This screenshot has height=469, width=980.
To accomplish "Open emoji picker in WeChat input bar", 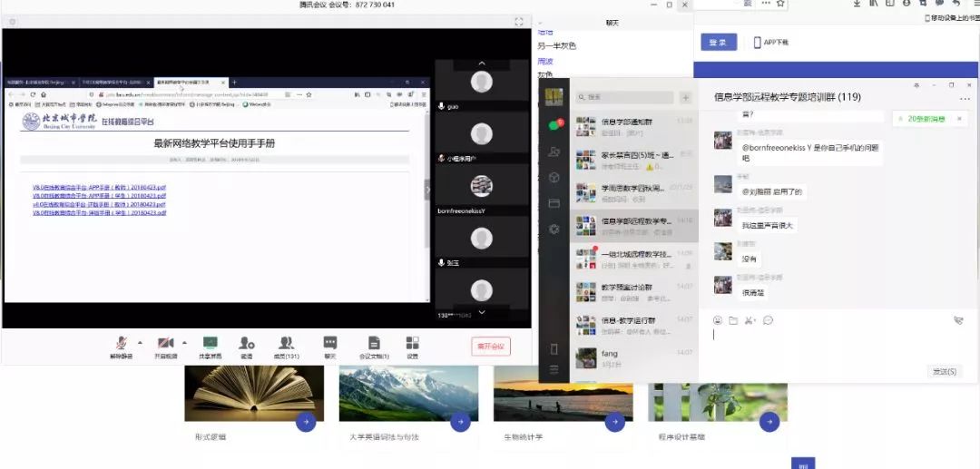I will (x=718, y=320).
